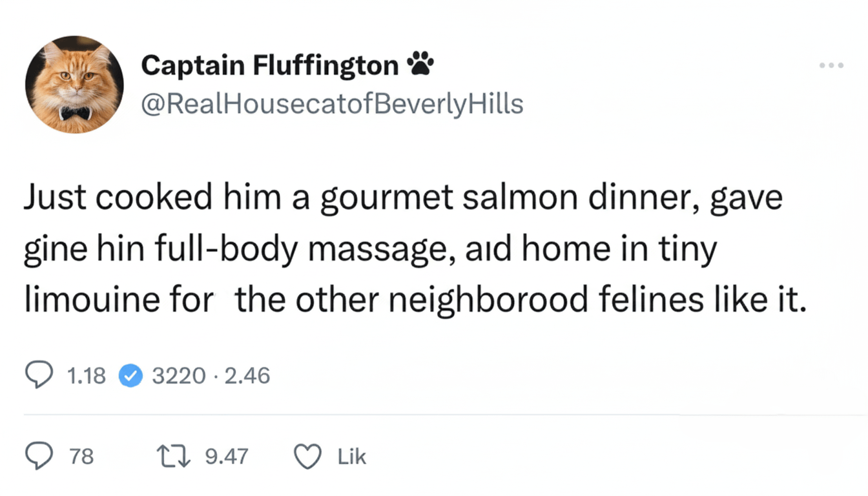Screen dimensions: 868x496
Task: Click the paw print emoji beside the name
Action: [420, 65]
